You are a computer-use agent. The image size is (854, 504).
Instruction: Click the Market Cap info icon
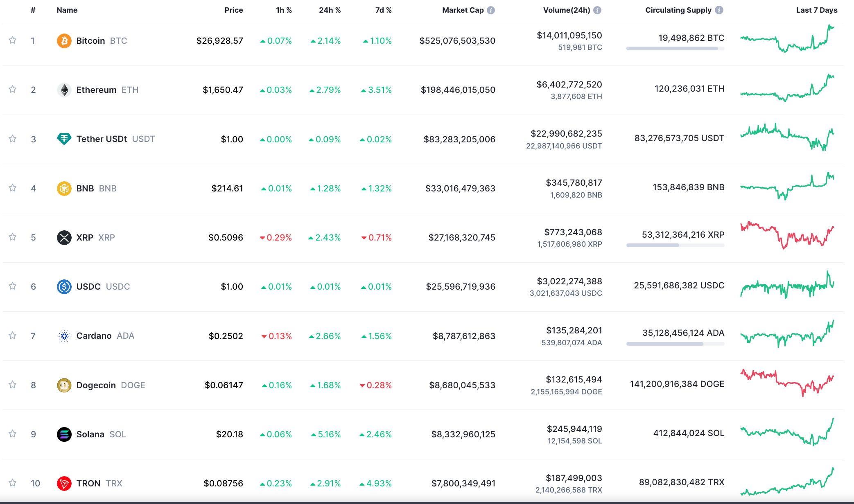491,10
